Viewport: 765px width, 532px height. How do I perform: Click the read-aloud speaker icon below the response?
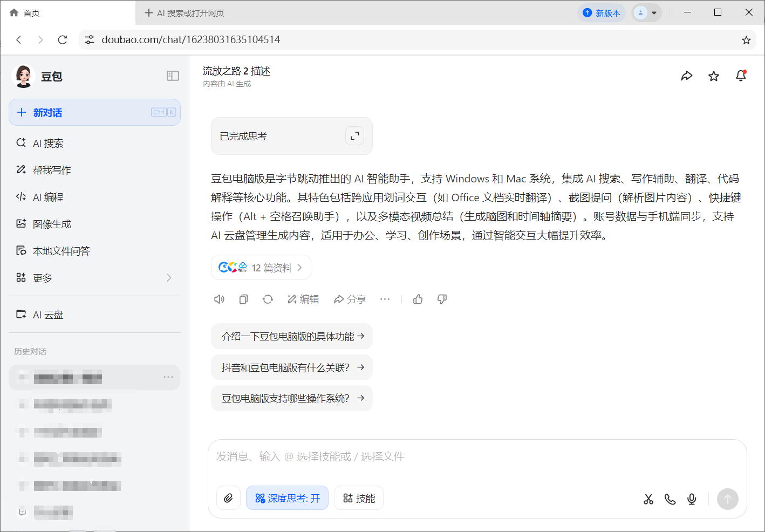tap(219, 299)
